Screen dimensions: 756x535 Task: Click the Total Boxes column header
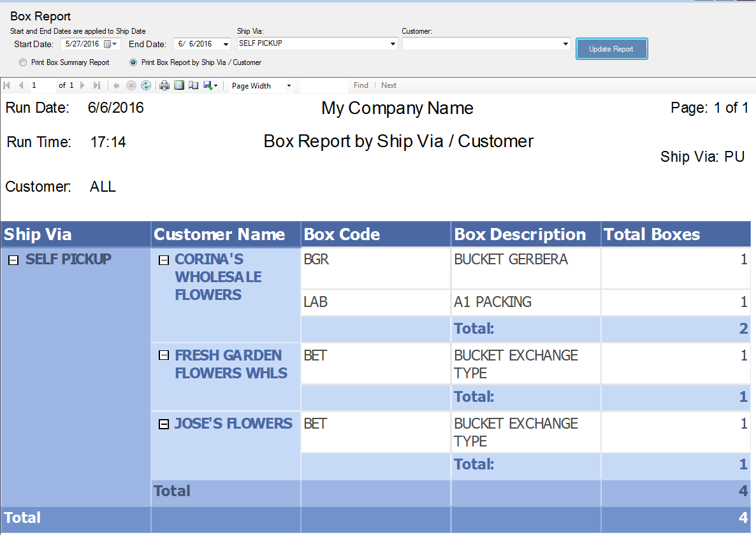click(x=676, y=234)
